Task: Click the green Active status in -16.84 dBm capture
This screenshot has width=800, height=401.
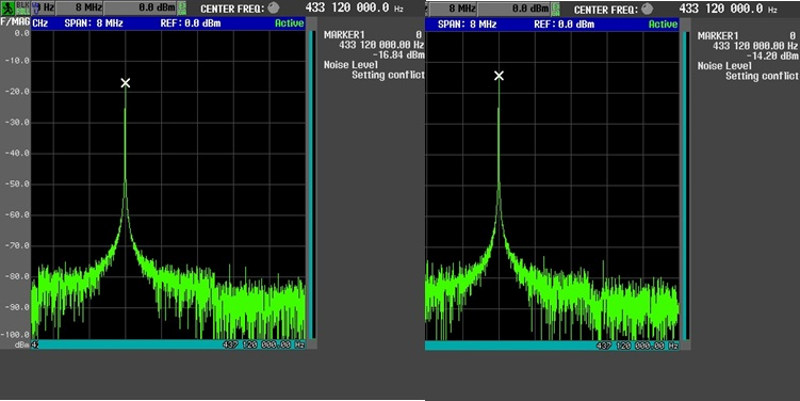Action: pos(289,23)
